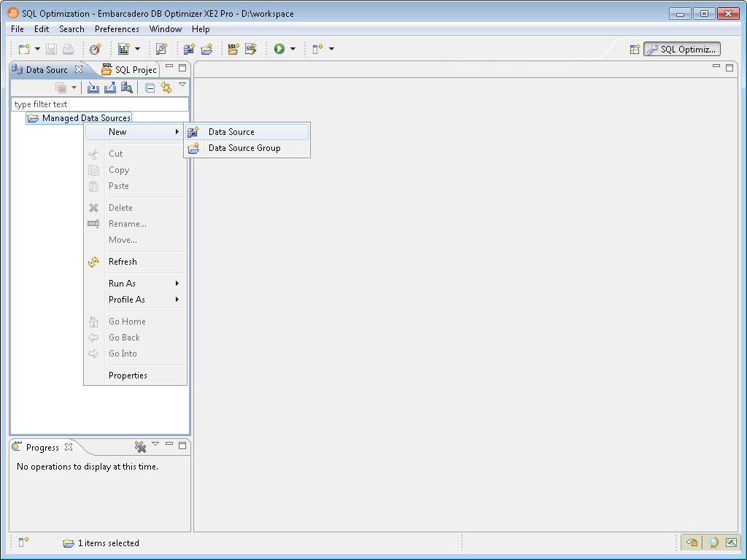Select Rename... in the context menu
Viewport: 747px width, 560px height.
pyautogui.click(x=136, y=224)
